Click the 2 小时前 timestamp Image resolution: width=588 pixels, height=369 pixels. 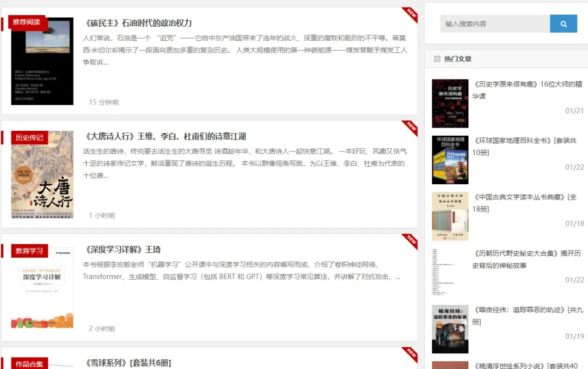[x=102, y=329]
